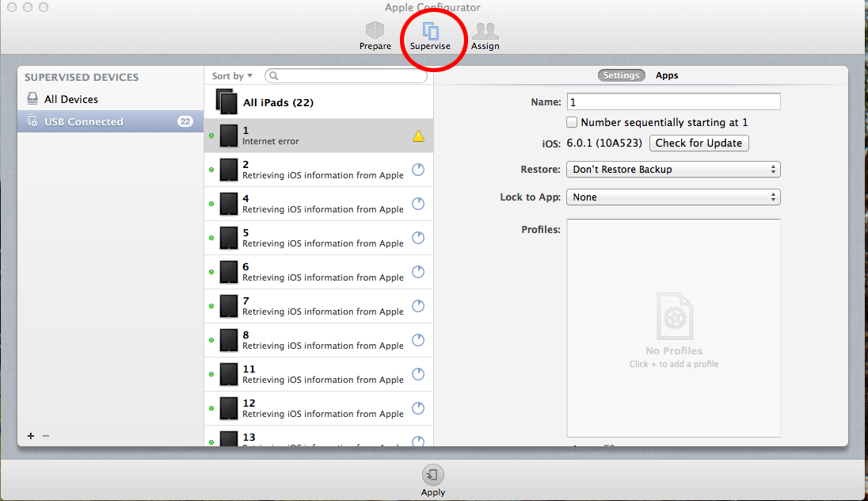Screen dimensions: 868x501
Task: Click the Apply button icon
Action: tap(433, 475)
